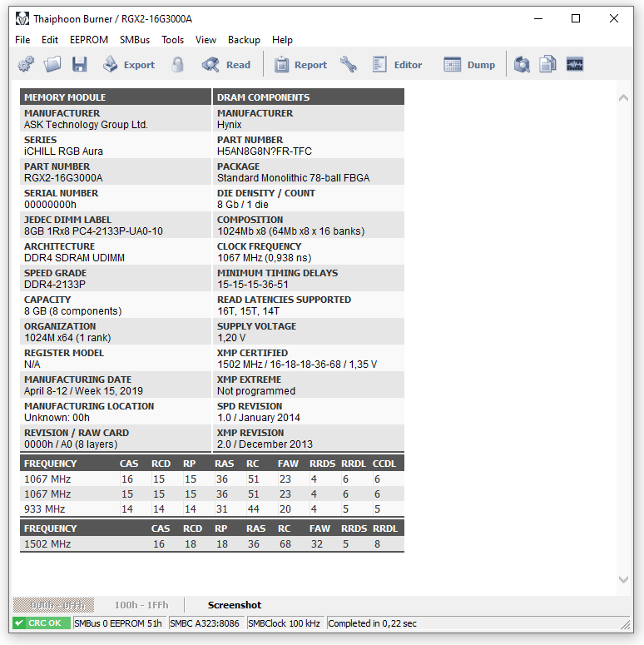Click XMP Extreme Not programmed value
This screenshot has height=645, width=644.
pyautogui.click(x=256, y=391)
